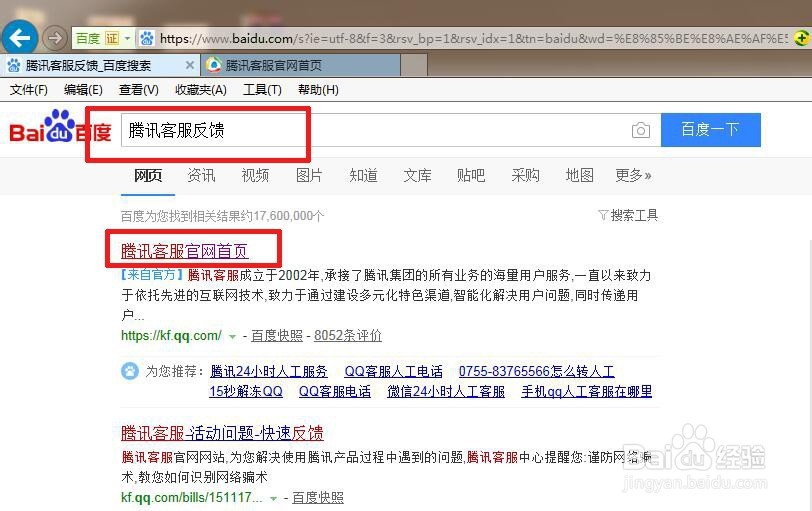The height and width of the screenshot is (511, 812).
Task: Select the 采购 search category
Action: coord(526,176)
